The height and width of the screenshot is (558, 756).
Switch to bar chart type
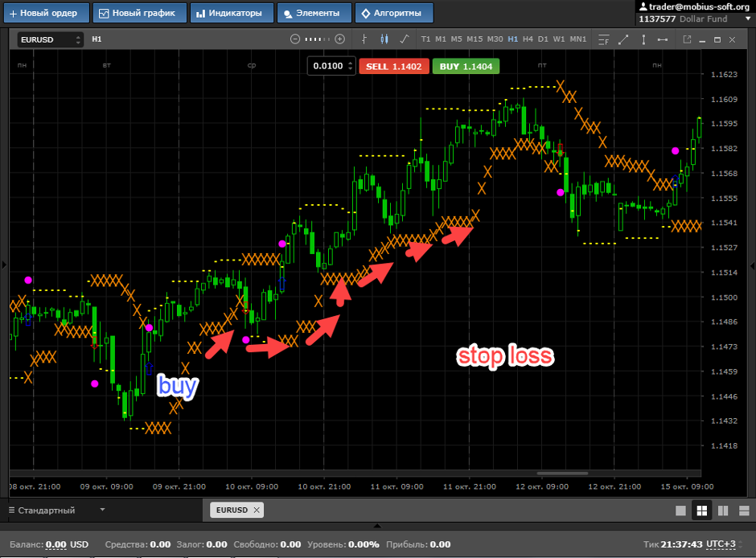[364, 39]
